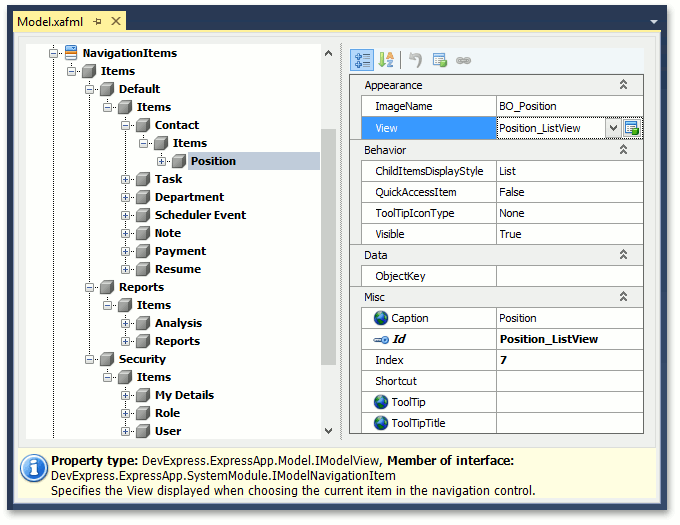Expand the Position tree node
Image resolution: width=680 pixels, height=525 pixels.
tap(161, 161)
